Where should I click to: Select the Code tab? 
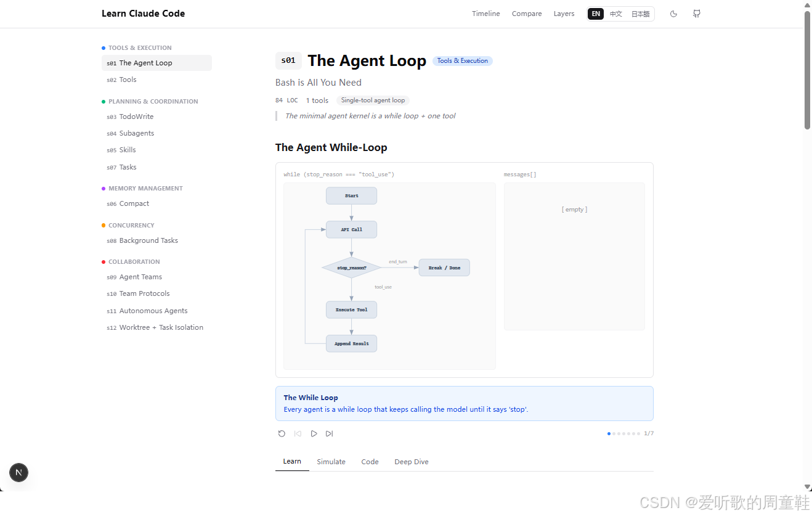(x=370, y=461)
